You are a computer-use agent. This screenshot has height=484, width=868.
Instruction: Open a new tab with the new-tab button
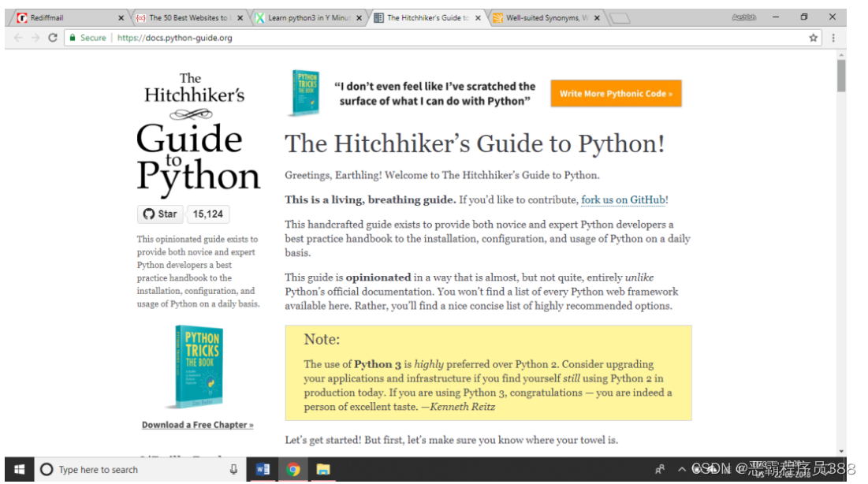click(x=620, y=18)
